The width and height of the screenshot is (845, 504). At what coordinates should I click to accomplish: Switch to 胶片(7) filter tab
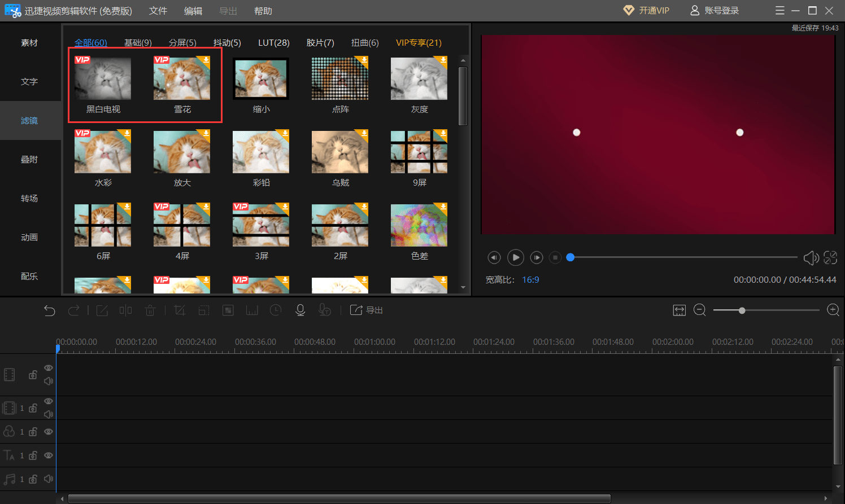coord(320,43)
